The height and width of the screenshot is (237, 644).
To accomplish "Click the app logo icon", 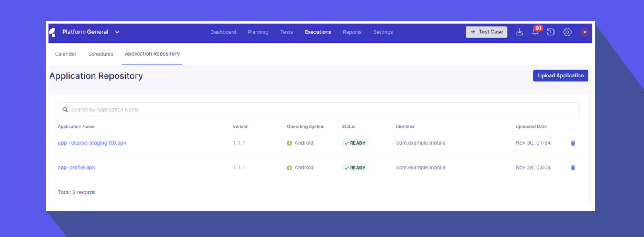I will pyautogui.click(x=52, y=32).
